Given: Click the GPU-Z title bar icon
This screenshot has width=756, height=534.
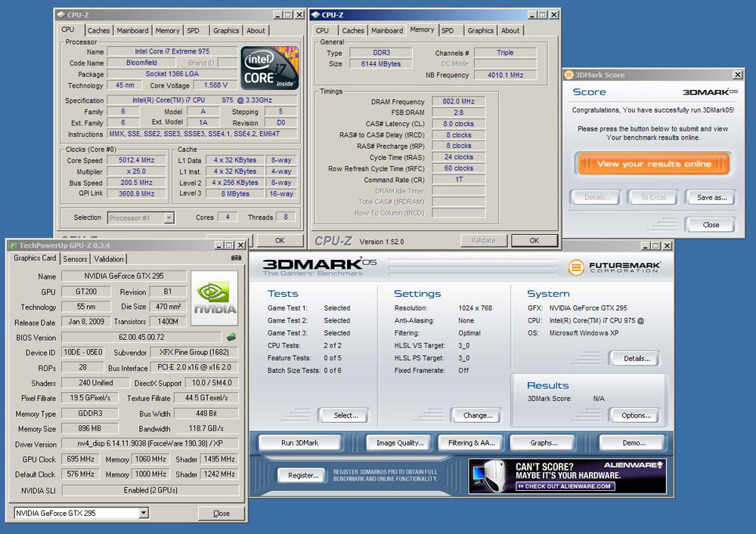Looking at the screenshot, I should click(14, 245).
